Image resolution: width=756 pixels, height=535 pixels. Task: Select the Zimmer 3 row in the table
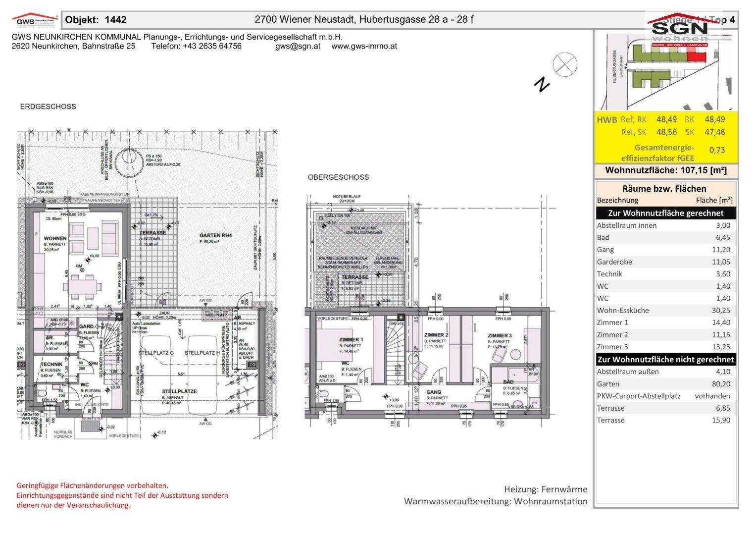point(666,347)
